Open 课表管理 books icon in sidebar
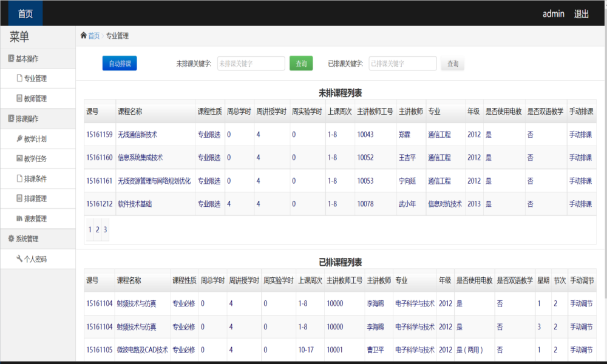Screen dimensions: 607x364 [19, 218]
